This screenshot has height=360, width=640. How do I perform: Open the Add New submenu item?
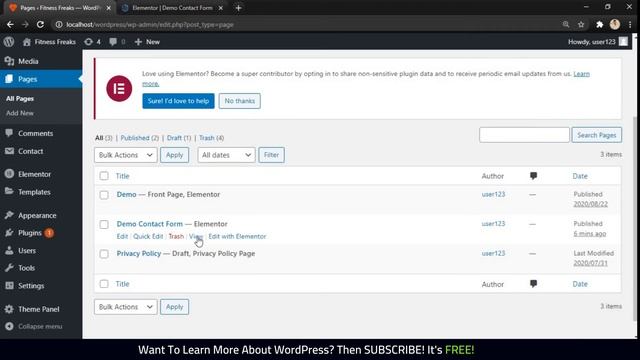click(20, 113)
